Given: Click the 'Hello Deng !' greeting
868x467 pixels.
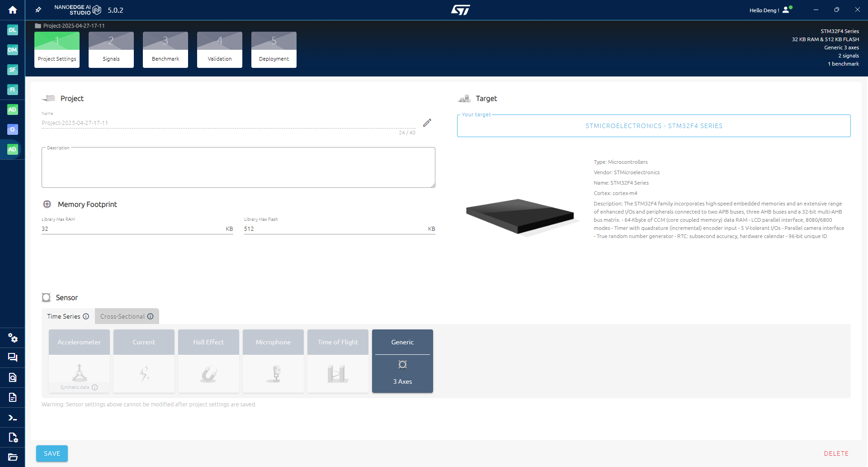Looking at the screenshot, I should 764,10.
